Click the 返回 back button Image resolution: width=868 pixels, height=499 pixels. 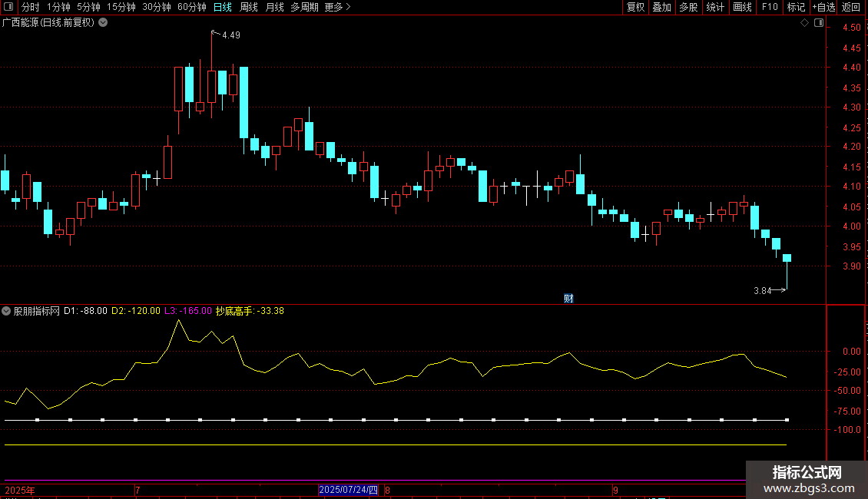tap(851, 7)
